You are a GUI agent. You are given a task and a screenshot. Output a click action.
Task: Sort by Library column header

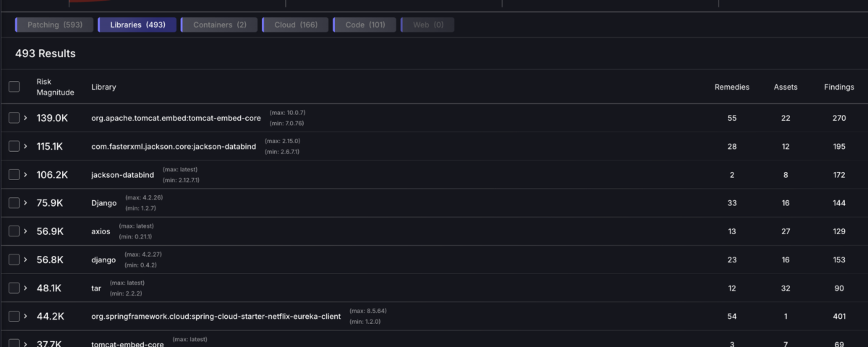tap(103, 87)
